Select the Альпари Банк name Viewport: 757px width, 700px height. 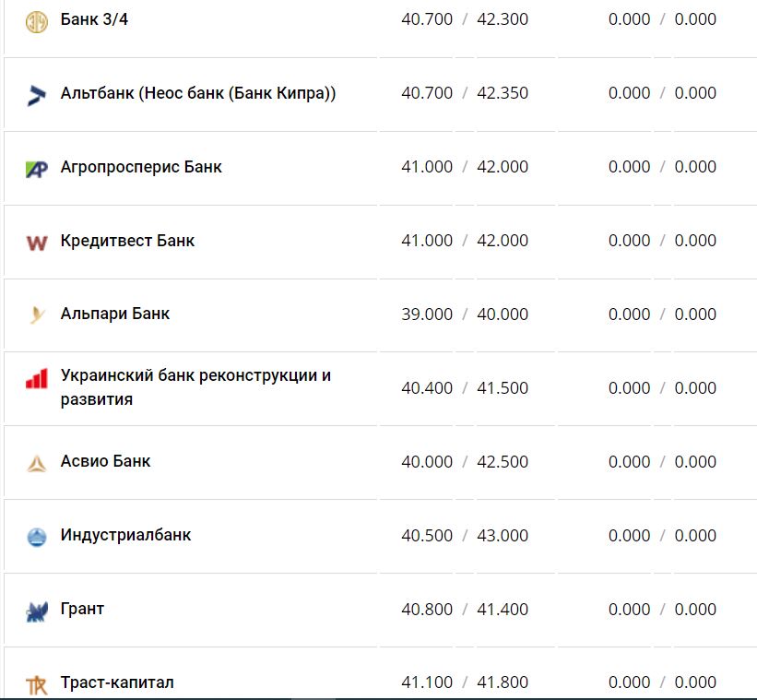(x=115, y=314)
